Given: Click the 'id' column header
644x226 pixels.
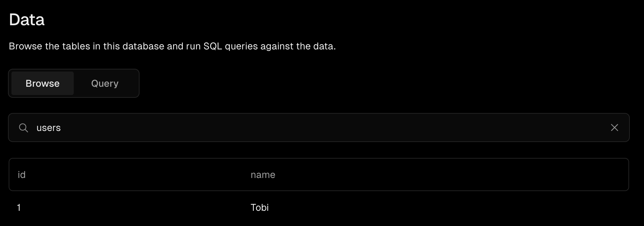Looking at the screenshot, I should (x=21, y=175).
